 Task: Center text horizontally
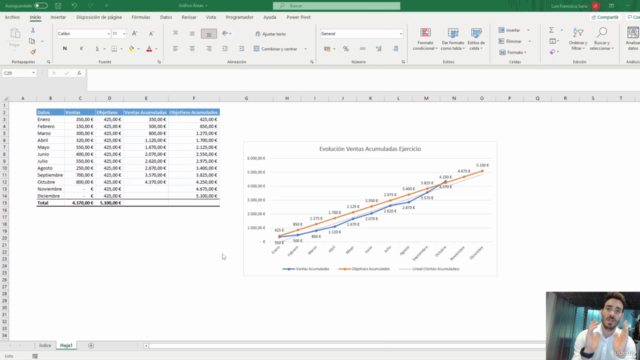pos(192,49)
